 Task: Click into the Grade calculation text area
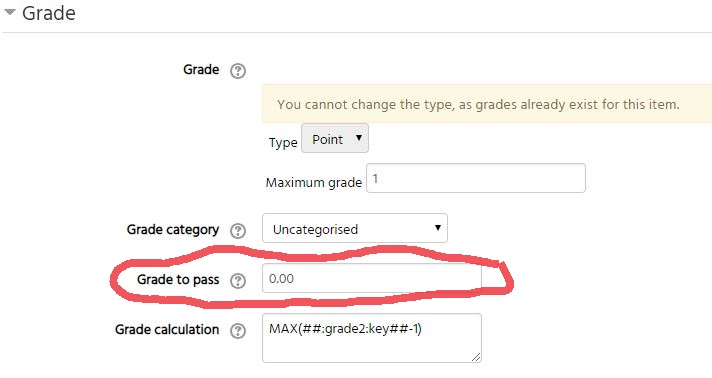[371, 338]
